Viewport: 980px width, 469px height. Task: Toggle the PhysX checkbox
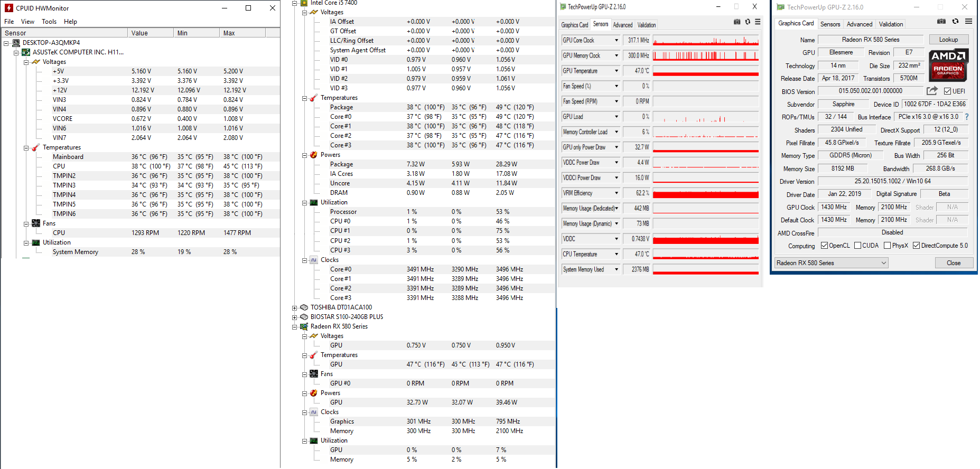coord(888,246)
